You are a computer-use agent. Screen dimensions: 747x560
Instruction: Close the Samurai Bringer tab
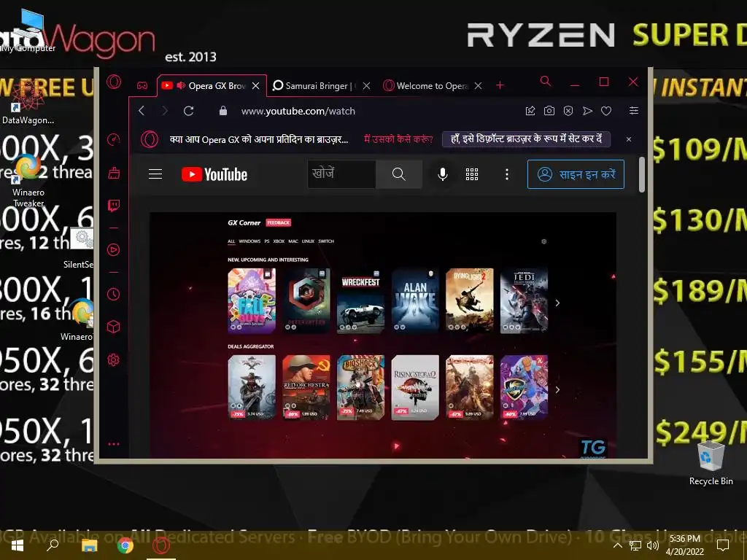click(x=366, y=86)
